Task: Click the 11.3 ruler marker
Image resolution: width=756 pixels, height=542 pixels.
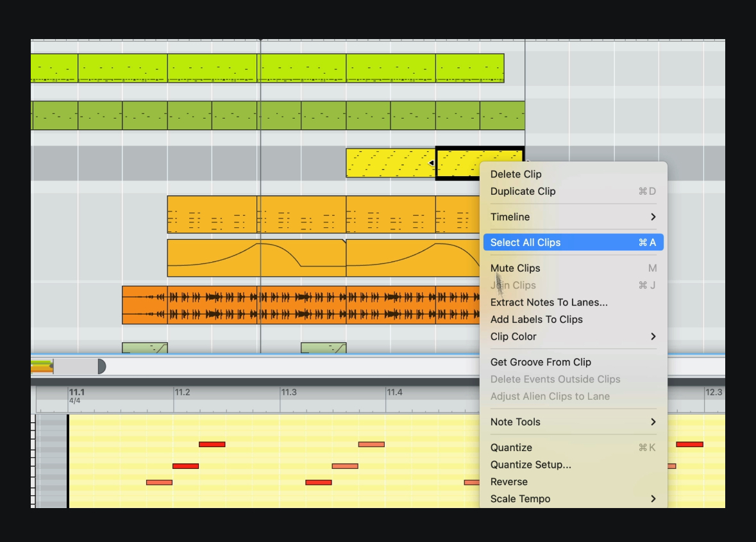Action: [x=289, y=392]
